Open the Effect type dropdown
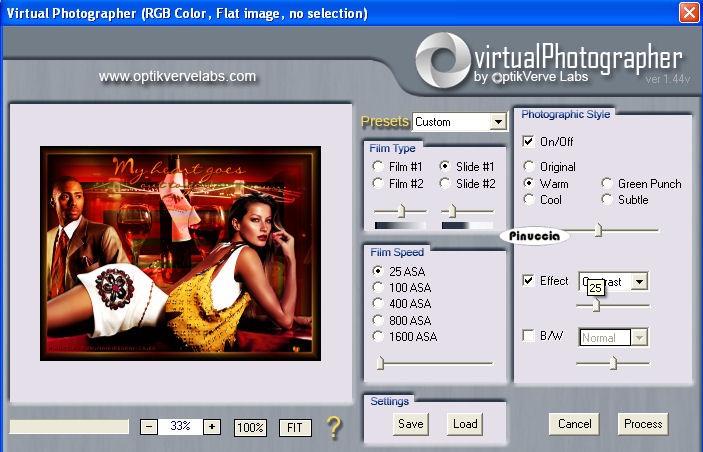Image resolution: width=703 pixels, height=452 pixels. pos(639,281)
